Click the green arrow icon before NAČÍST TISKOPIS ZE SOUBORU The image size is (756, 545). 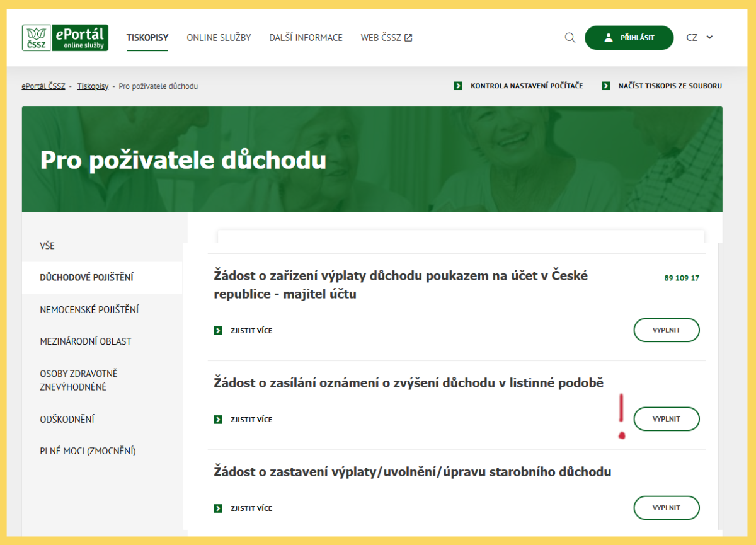coord(606,86)
